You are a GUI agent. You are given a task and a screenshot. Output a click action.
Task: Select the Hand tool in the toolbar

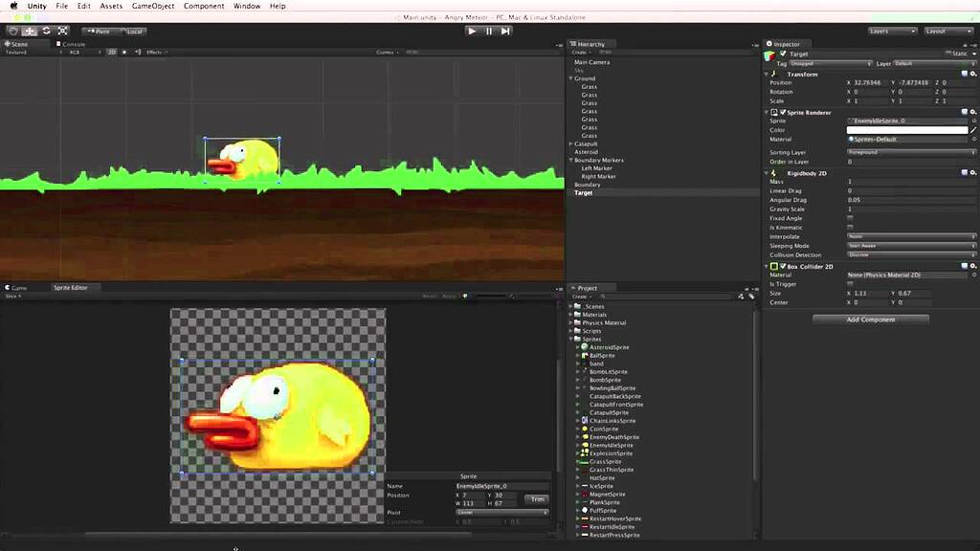pyautogui.click(x=13, y=31)
